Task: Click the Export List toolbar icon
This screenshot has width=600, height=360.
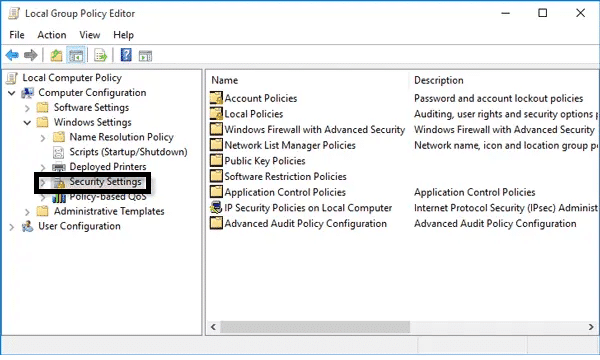Action: coord(101,55)
